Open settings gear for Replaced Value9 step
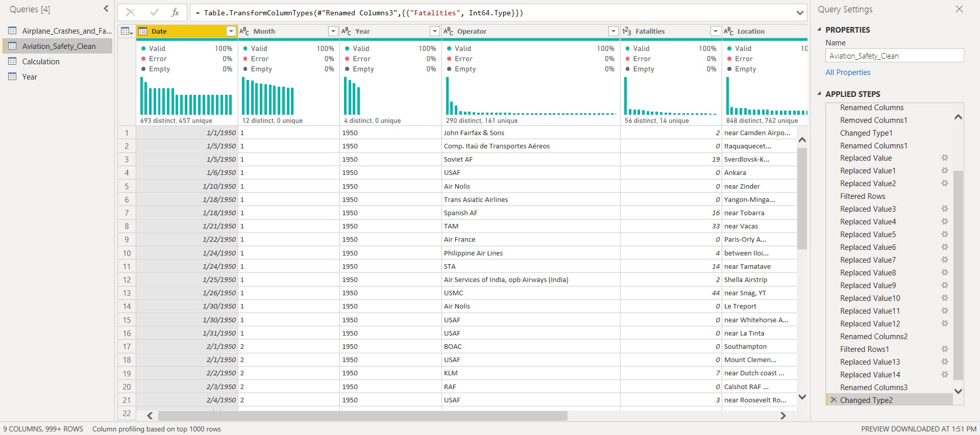Screen dimensions: 980x435 click(x=945, y=286)
